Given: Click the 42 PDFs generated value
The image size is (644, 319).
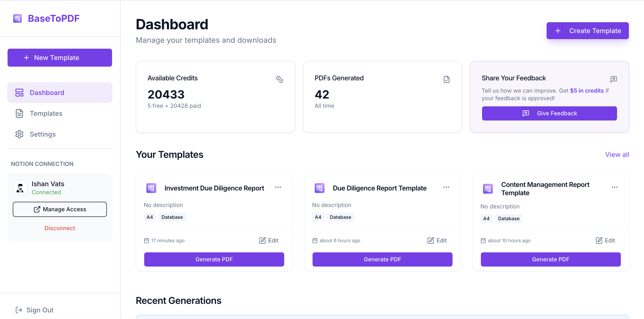Looking at the screenshot, I should click(322, 95).
